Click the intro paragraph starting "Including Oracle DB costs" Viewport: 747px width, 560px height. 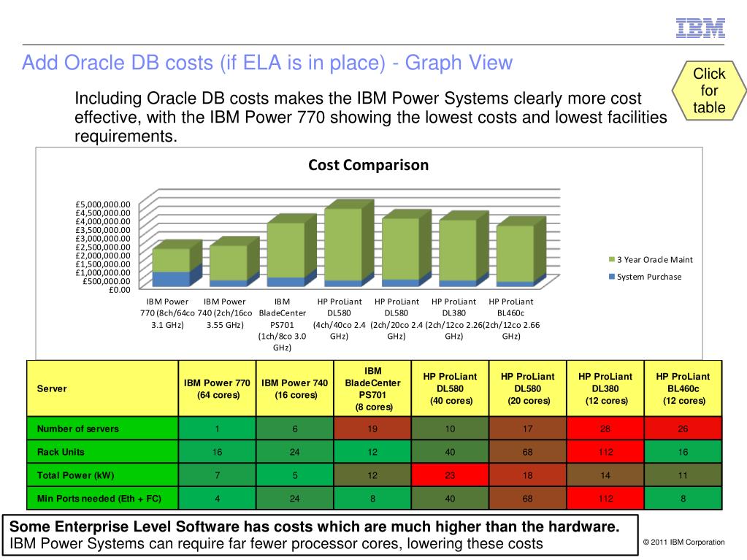pos(371,117)
